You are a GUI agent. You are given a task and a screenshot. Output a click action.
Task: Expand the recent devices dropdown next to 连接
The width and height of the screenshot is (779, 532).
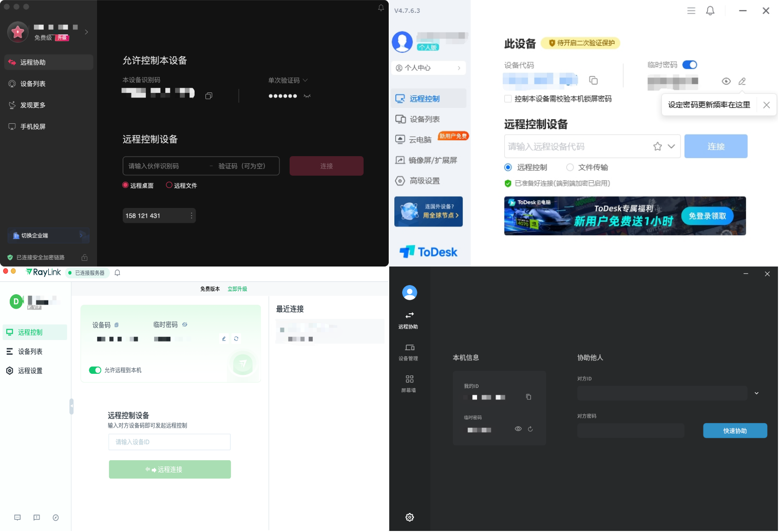672,146
